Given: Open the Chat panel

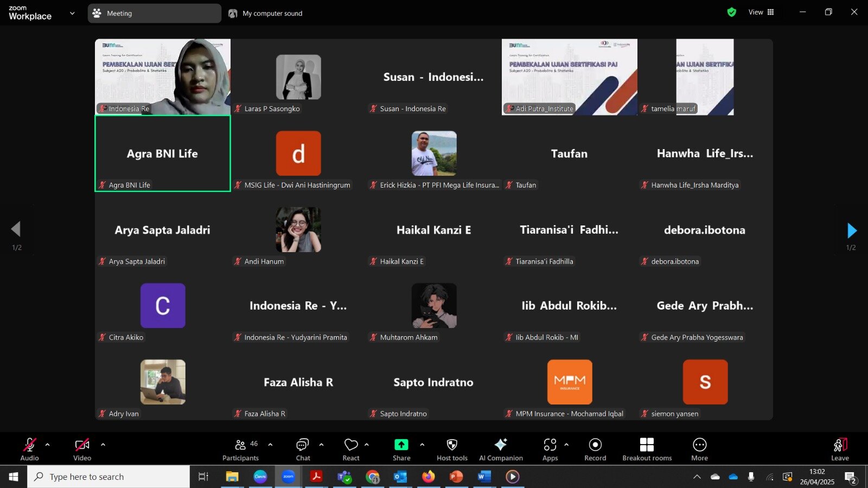Looking at the screenshot, I should click(303, 450).
